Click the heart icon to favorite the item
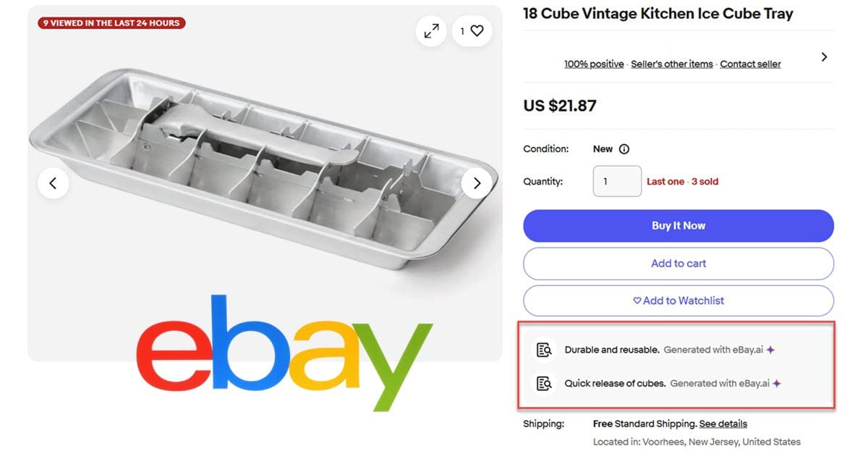Viewport: 868px width, 454px height. 477,31
